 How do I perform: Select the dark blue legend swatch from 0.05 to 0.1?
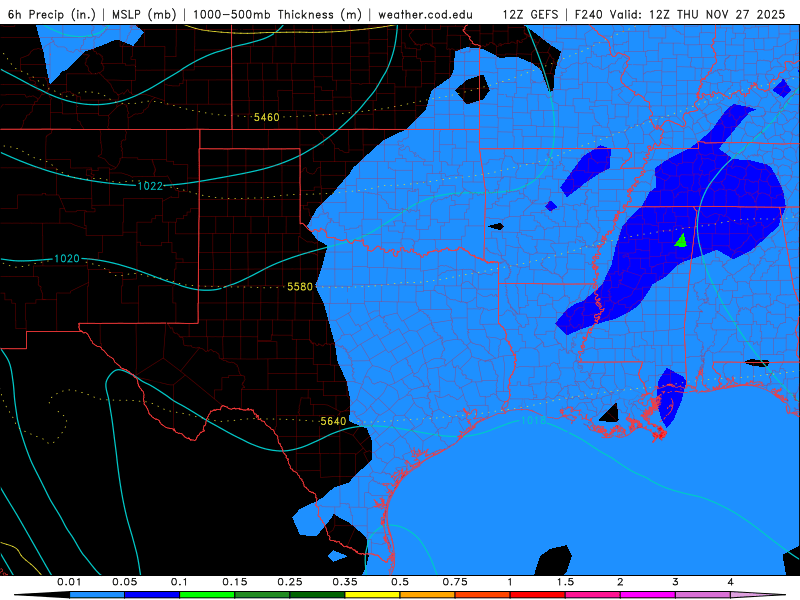pyautogui.click(x=152, y=595)
